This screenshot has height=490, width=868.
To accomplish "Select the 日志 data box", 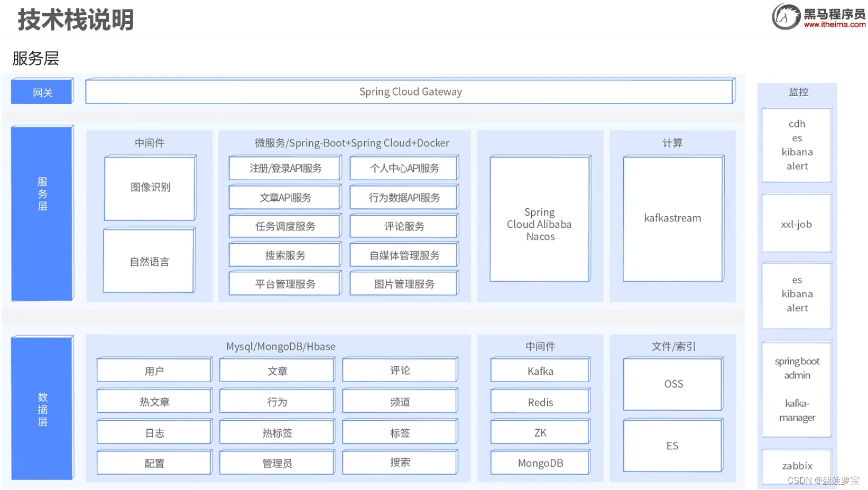I will coord(154,432).
